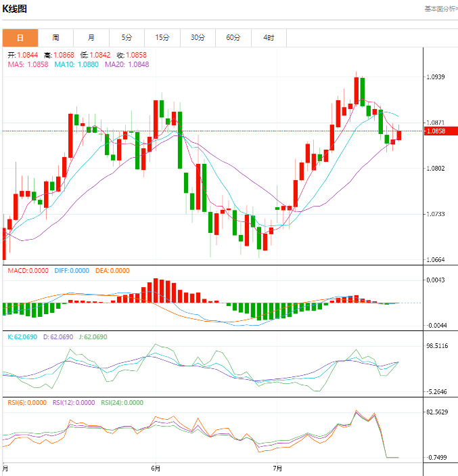Select the MA5 indicator label
Viewport: 458px width, 476px height.
pyautogui.click(x=28, y=64)
